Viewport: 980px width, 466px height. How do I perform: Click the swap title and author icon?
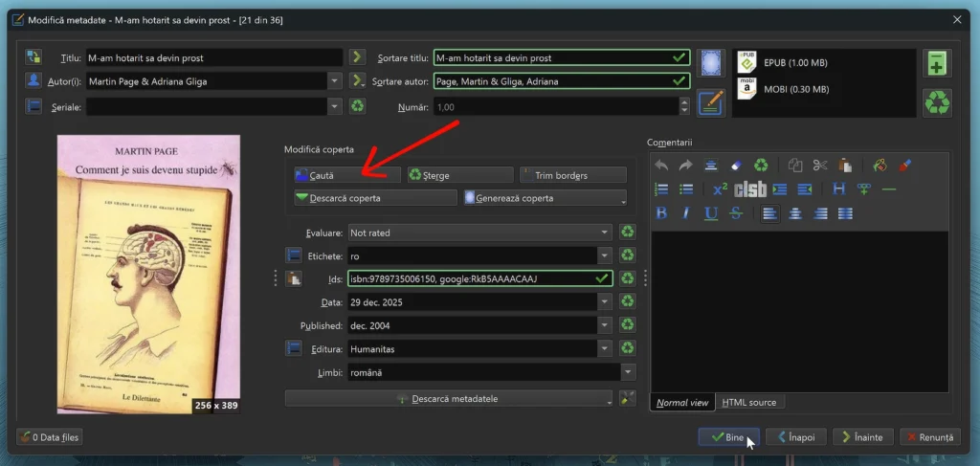coord(34,57)
